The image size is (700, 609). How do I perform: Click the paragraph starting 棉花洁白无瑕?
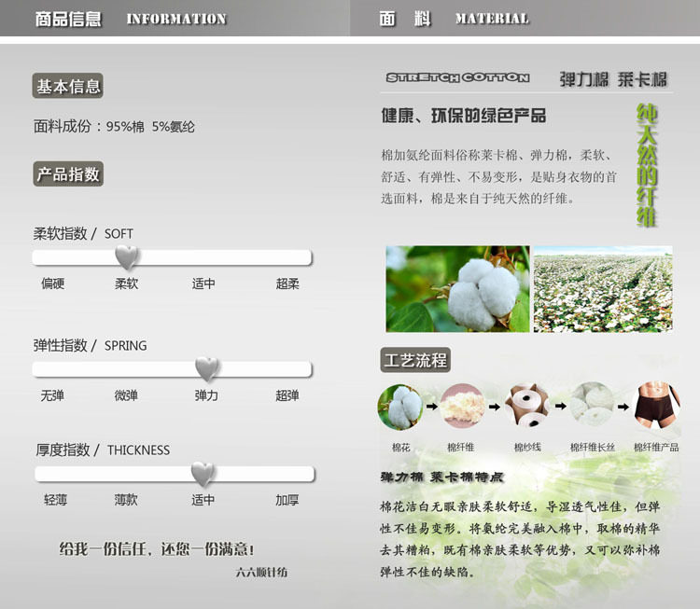520,539
